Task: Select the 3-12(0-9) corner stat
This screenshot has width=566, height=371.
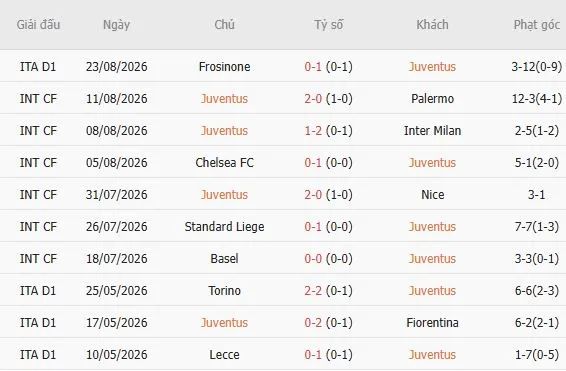Action: click(537, 67)
